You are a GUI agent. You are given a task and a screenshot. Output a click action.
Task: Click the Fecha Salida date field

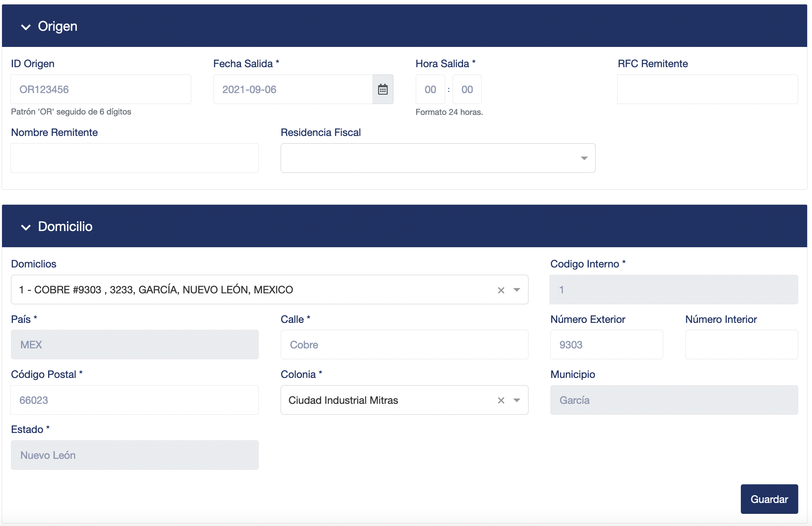click(x=293, y=89)
